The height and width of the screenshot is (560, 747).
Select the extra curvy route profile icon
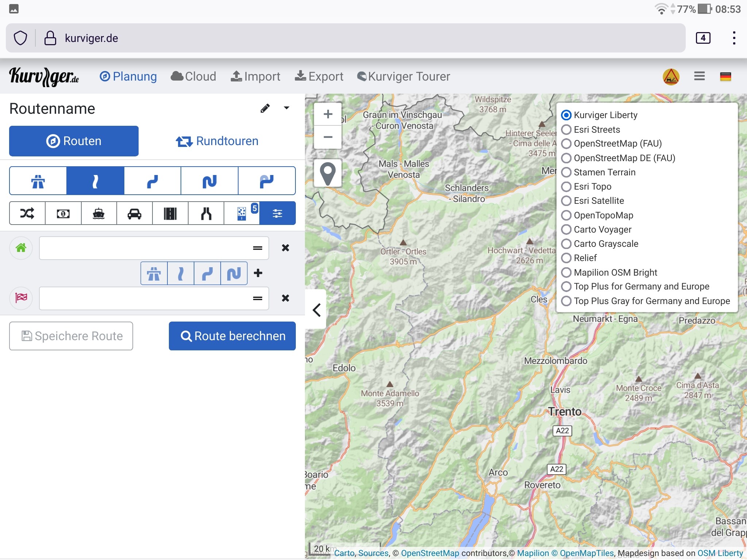(210, 181)
